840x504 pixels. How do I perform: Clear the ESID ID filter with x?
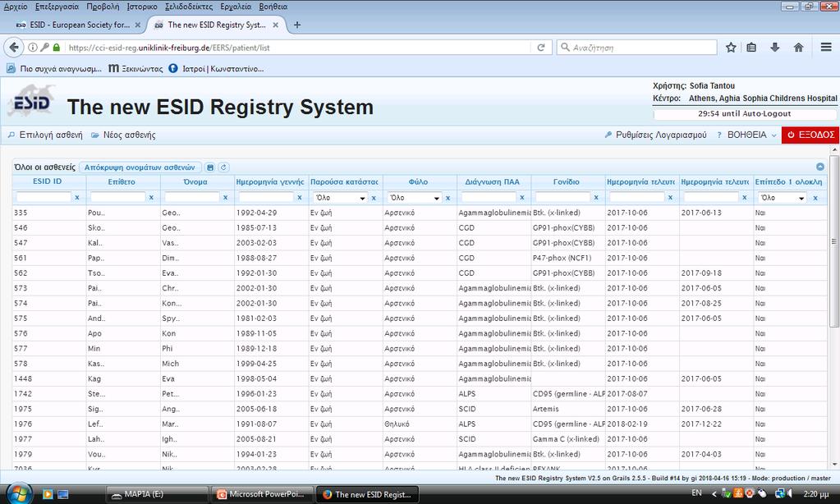coord(77,198)
